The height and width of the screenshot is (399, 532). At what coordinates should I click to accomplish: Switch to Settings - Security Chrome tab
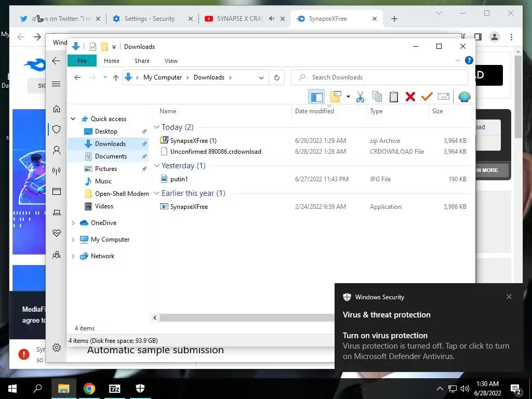[x=150, y=19]
